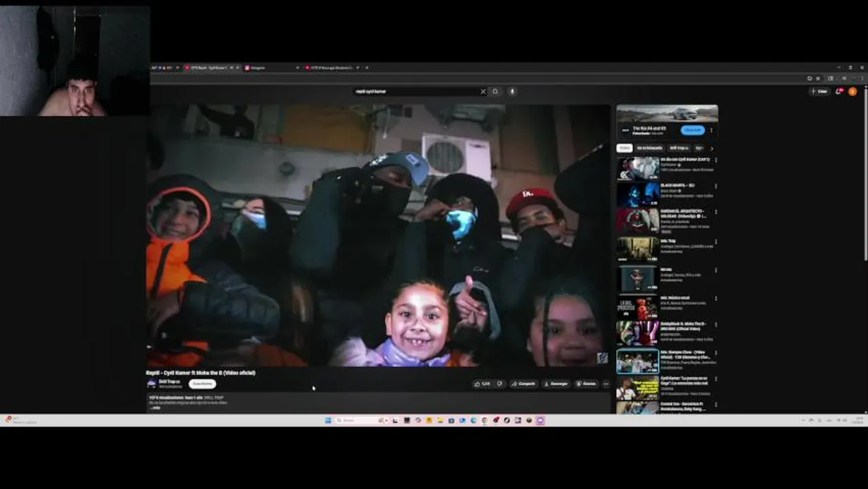Image resolution: width=868 pixels, height=489 pixels.
Task: Dislike the Reptil video
Action: (x=500, y=384)
